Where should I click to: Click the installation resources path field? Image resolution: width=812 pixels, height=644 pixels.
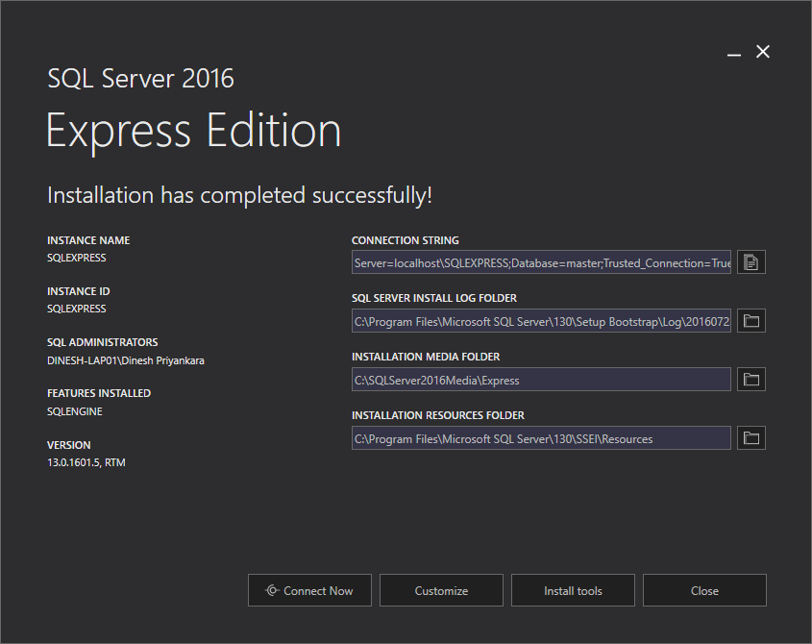point(538,437)
